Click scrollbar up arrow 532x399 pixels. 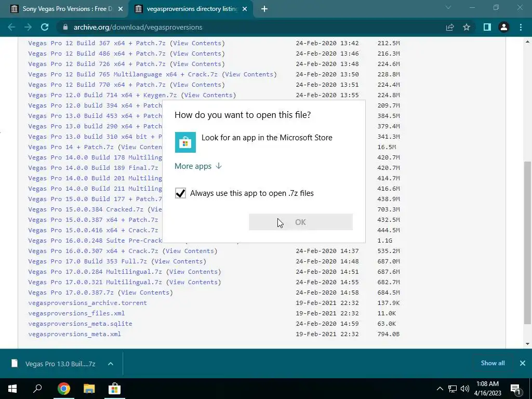[x=527, y=42]
